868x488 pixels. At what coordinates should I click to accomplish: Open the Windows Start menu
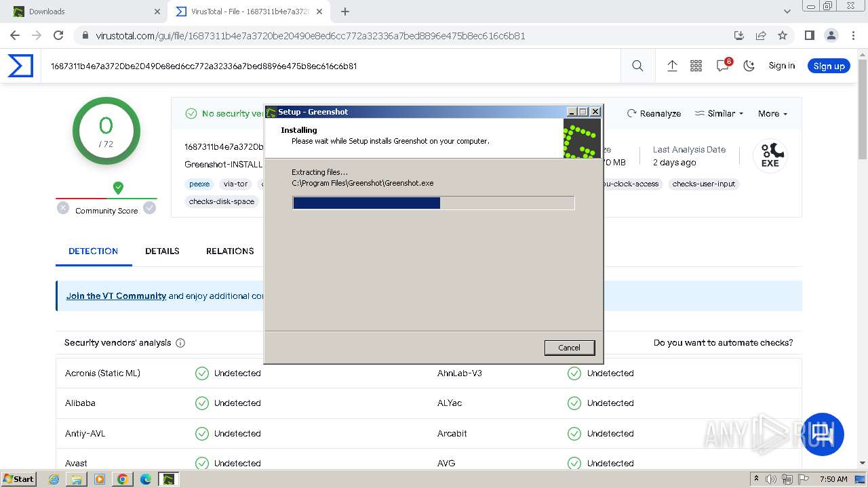pos(19,479)
